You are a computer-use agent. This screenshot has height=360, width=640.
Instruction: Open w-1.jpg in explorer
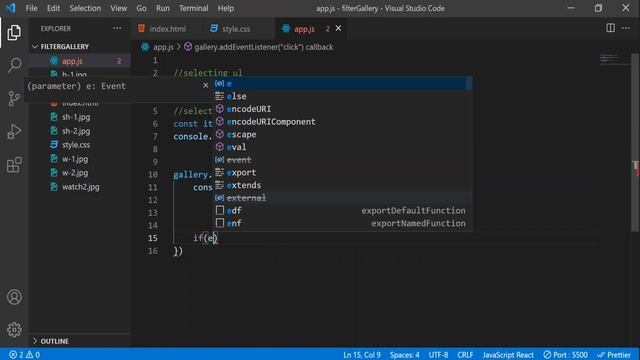[x=75, y=159]
